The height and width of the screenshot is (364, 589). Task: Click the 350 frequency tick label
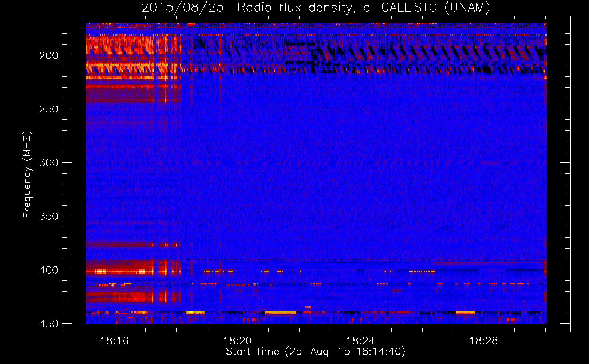(49, 216)
